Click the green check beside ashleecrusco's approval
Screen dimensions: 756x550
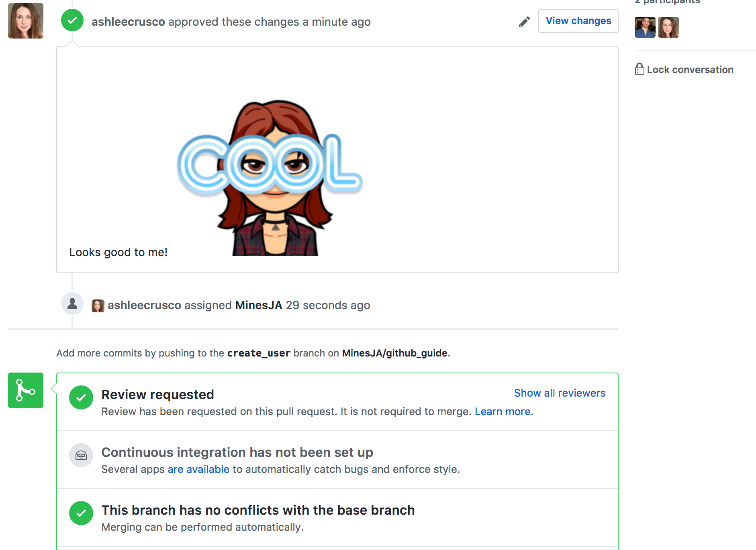click(x=72, y=20)
